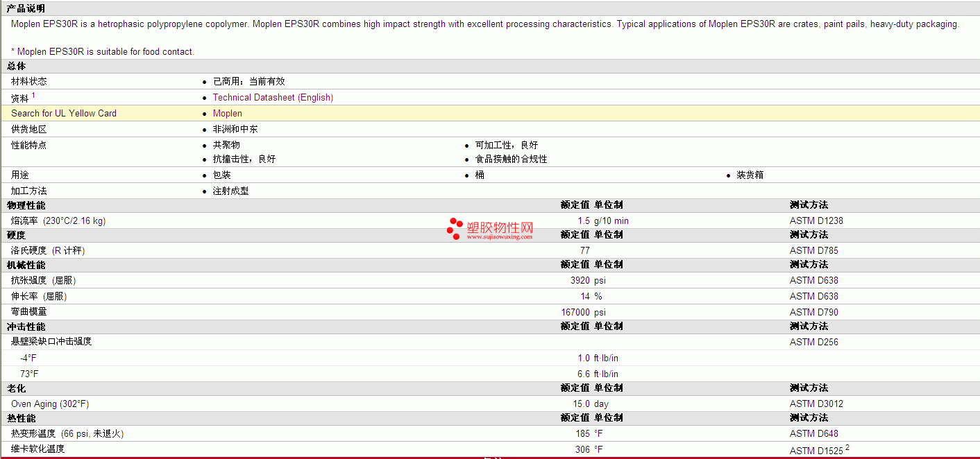
Task: Select the test method ASTM D785
Action: click(x=814, y=251)
